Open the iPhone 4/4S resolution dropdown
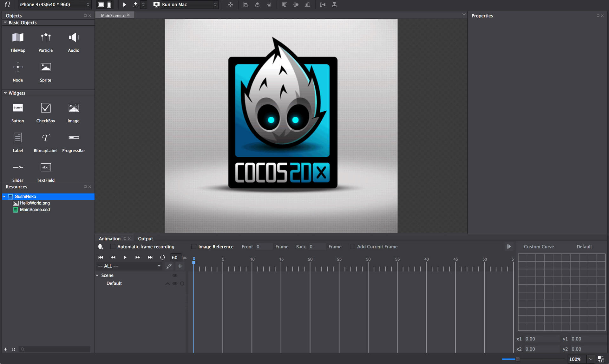Screen dimensions: 609x364 click(x=55, y=4)
